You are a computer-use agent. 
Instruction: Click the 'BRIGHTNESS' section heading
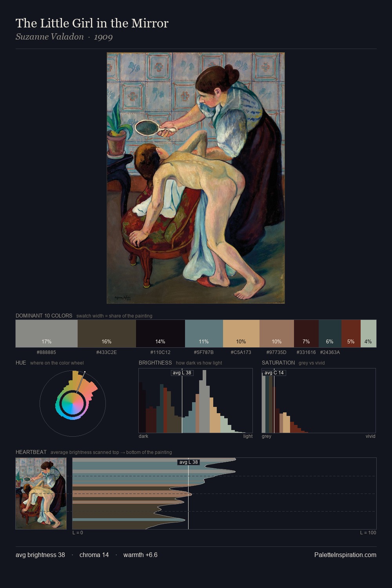point(155,363)
